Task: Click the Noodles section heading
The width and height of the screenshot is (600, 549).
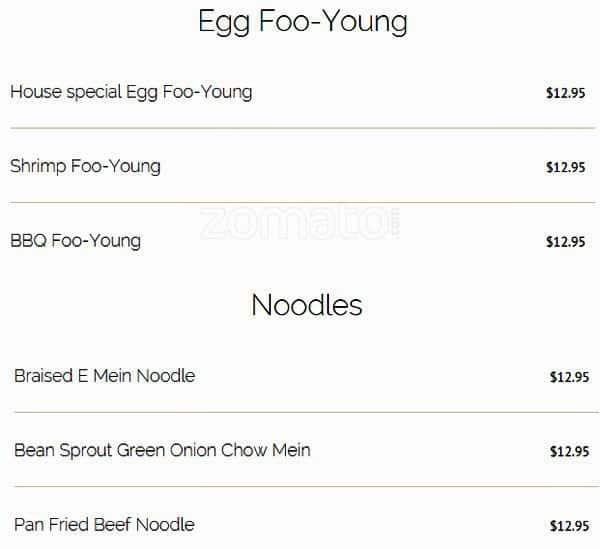Action: pyautogui.click(x=307, y=304)
